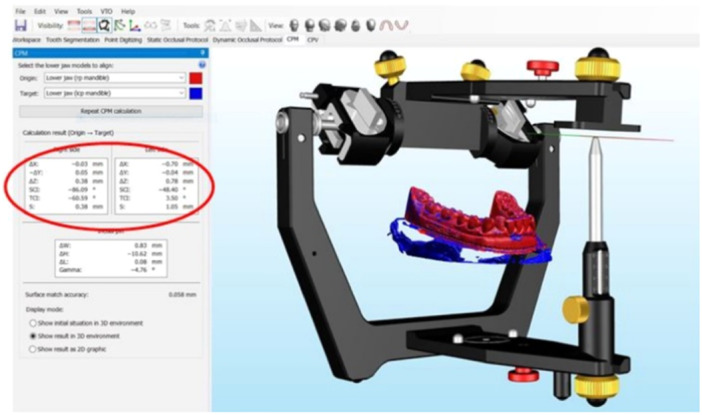The width and height of the screenshot is (702, 415).
Task: Toggle green arrow axes visibility icon
Action: click(x=120, y=26)
